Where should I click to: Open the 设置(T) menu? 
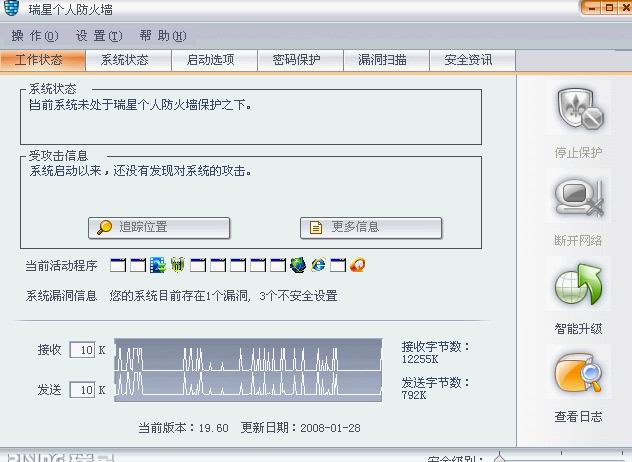pos(99,36)
